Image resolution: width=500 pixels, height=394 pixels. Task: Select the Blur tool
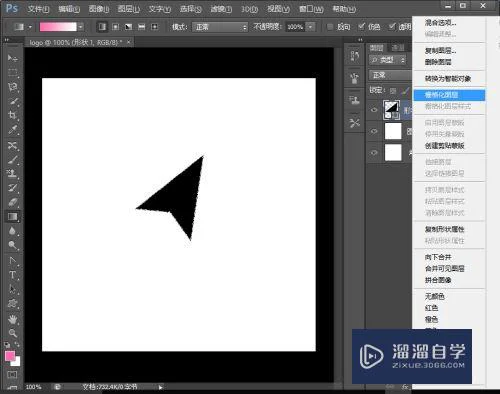pyautogui.click(x=12, y=231)
